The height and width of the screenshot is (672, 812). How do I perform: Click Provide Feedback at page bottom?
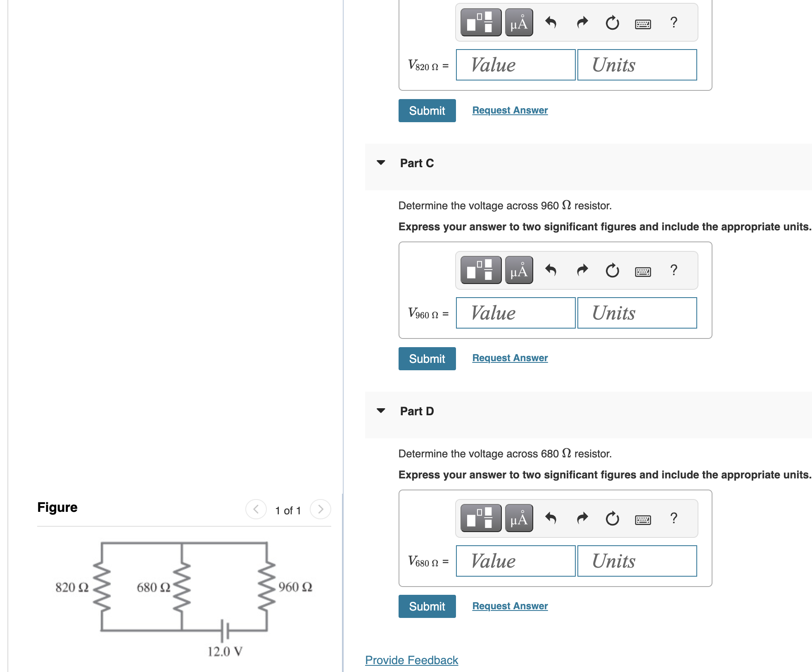(x=411, y=660)
